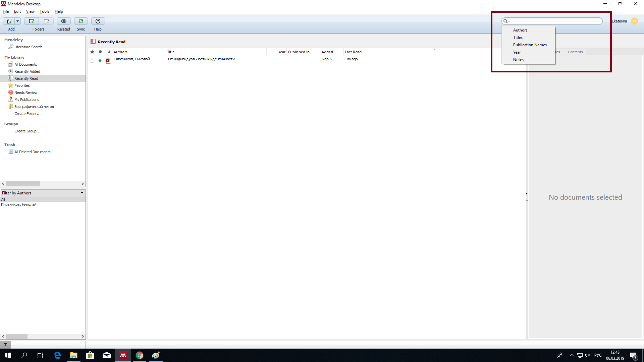Click Create Folder… link
The image size is (644, 362).
click(x=28, y=114)
